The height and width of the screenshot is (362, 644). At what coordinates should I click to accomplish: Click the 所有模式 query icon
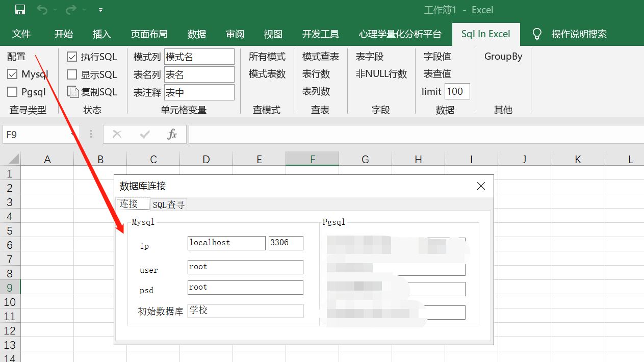coord(267,57)
